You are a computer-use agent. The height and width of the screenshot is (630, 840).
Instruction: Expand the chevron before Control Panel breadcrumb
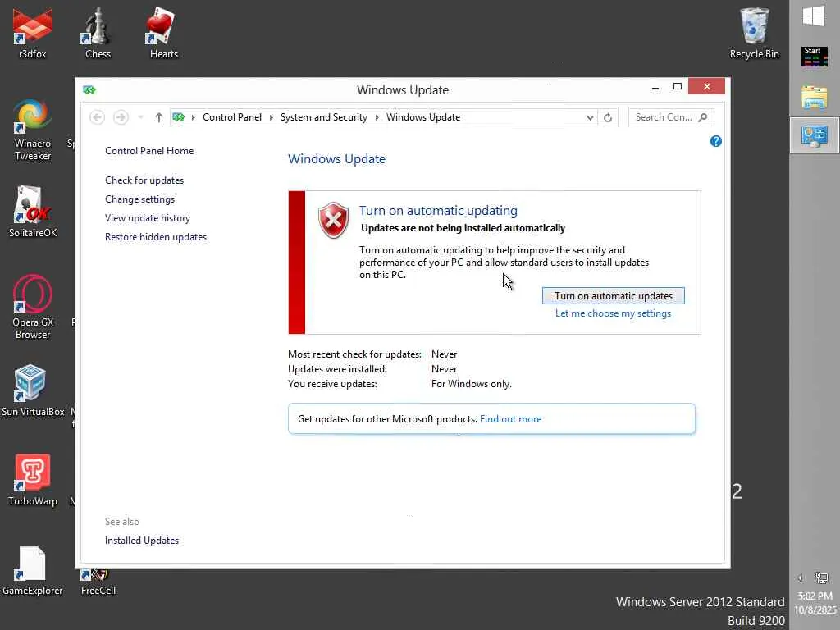[x=194, y=117]
